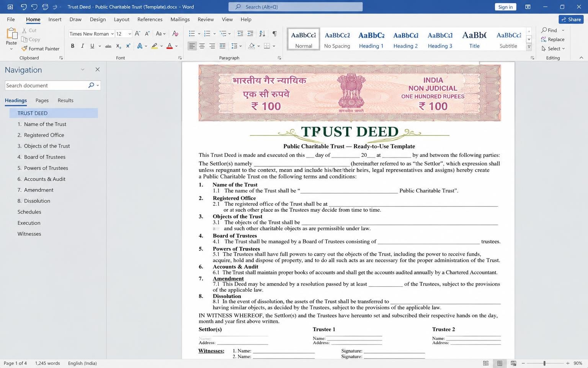Image resolution: width=588 pixels, height=368 pixels.
Task: Click the Sign in button
Action: tap(505, 7)
